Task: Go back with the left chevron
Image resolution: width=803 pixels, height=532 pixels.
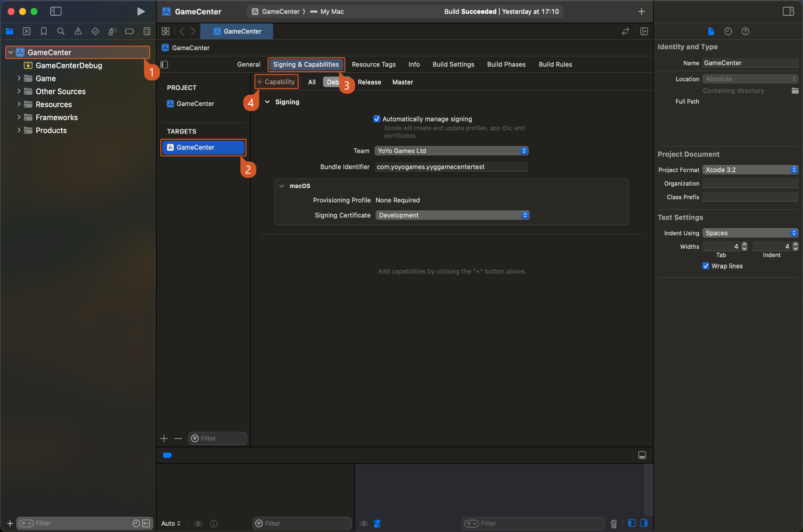Action: click(182, 32)
